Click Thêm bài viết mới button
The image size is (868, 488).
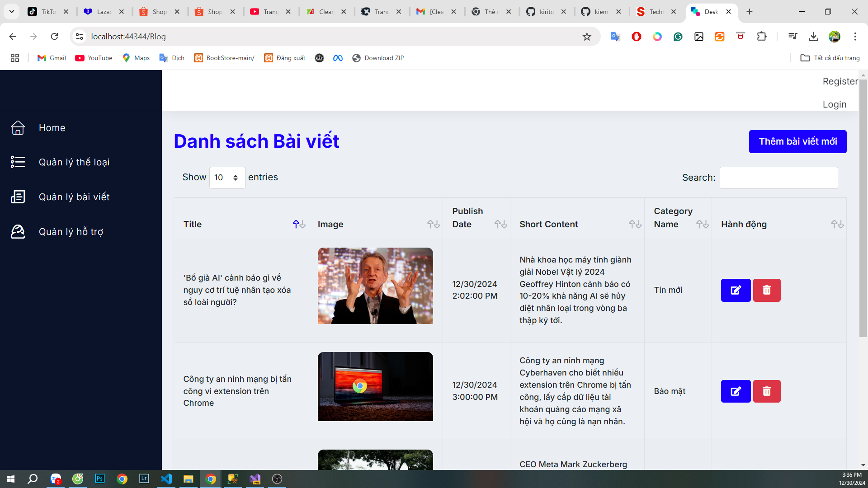coord(797,142)
